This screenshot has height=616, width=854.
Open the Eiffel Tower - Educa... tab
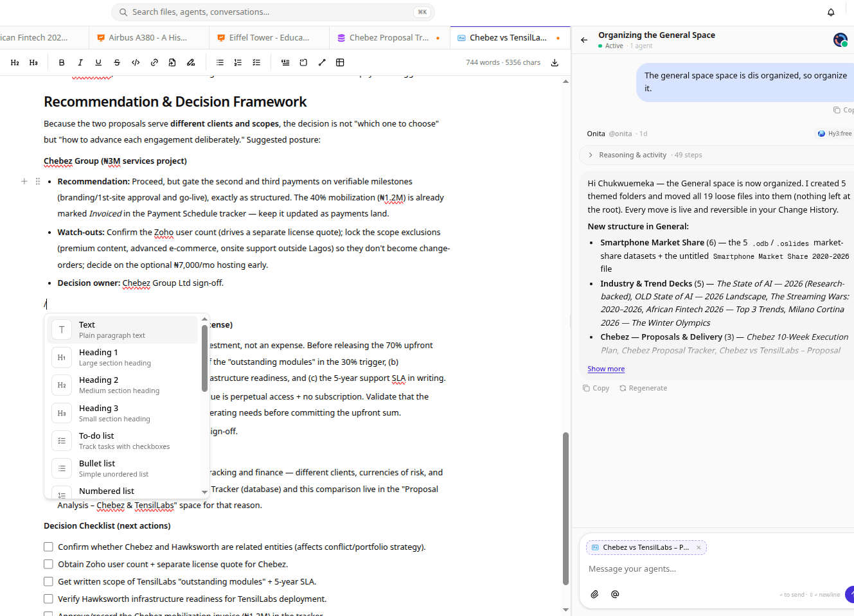[269, 38]
